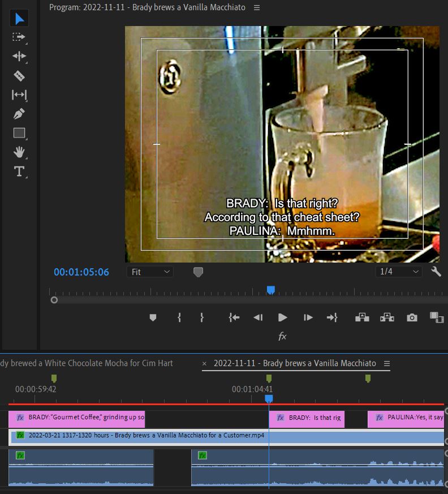Select the Track Select Forward tool
This screenshot has height=494, width=448.
tap(19, 37)
